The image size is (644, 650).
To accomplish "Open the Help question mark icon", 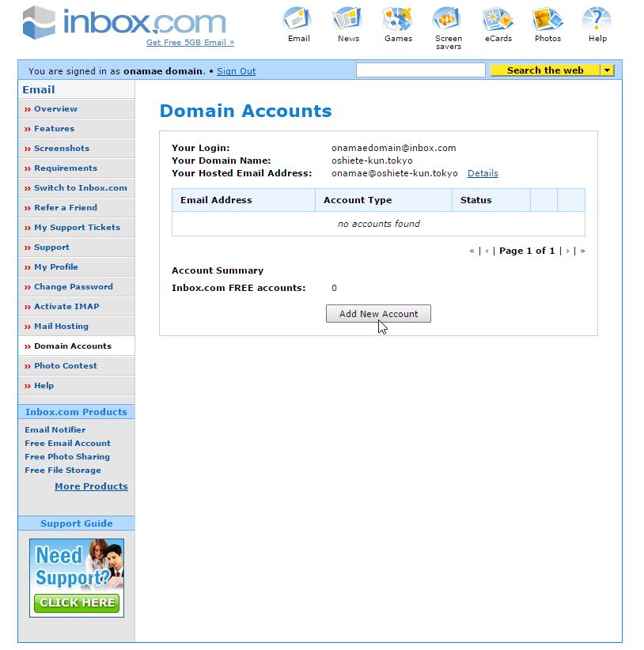I will point(597,20).
